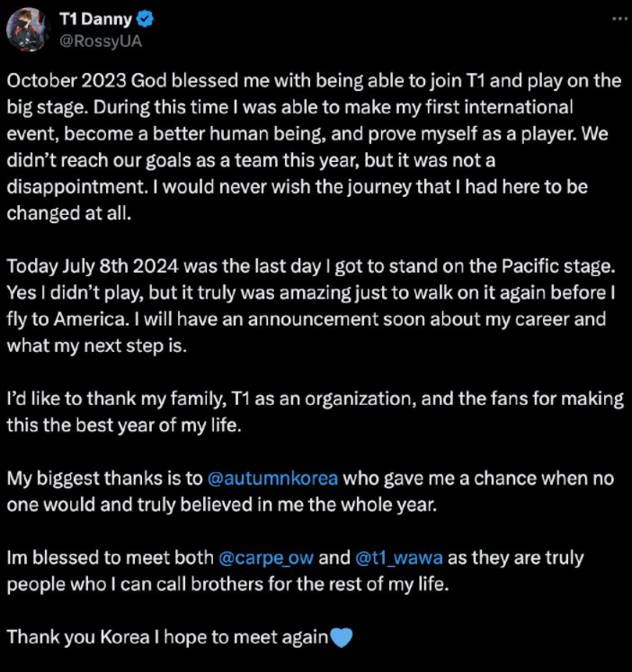Open the three-dot more options menu

tap(619, 19)
